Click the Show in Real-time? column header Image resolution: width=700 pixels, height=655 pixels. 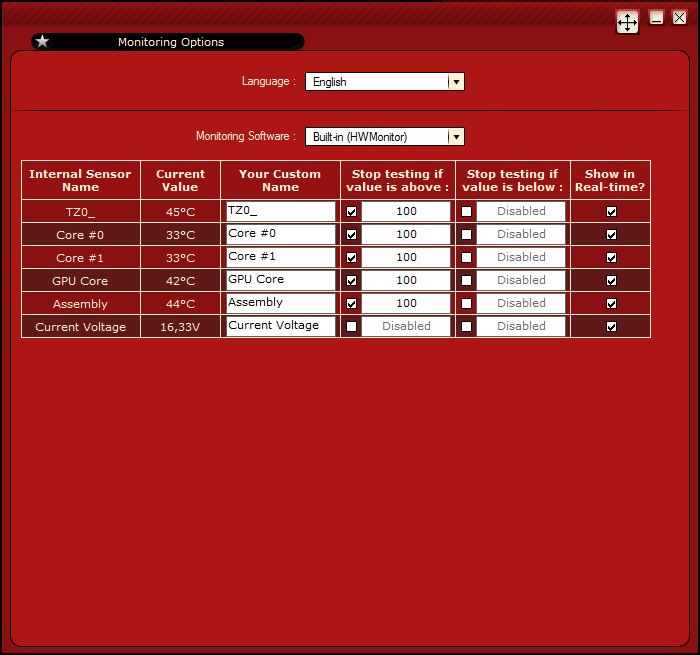click(610, 180)
